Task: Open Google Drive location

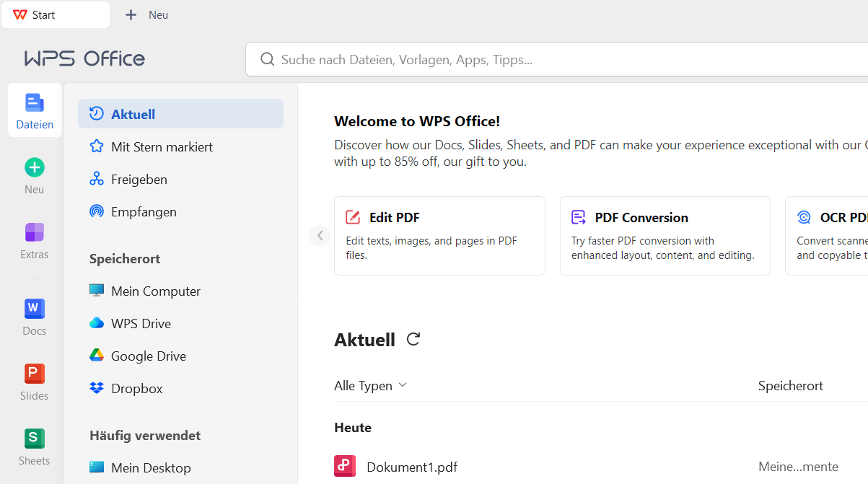Action: point(180,356)
